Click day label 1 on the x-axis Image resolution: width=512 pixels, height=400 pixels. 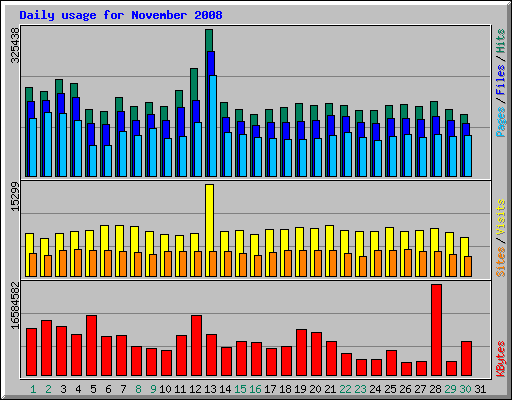[33, 389]
